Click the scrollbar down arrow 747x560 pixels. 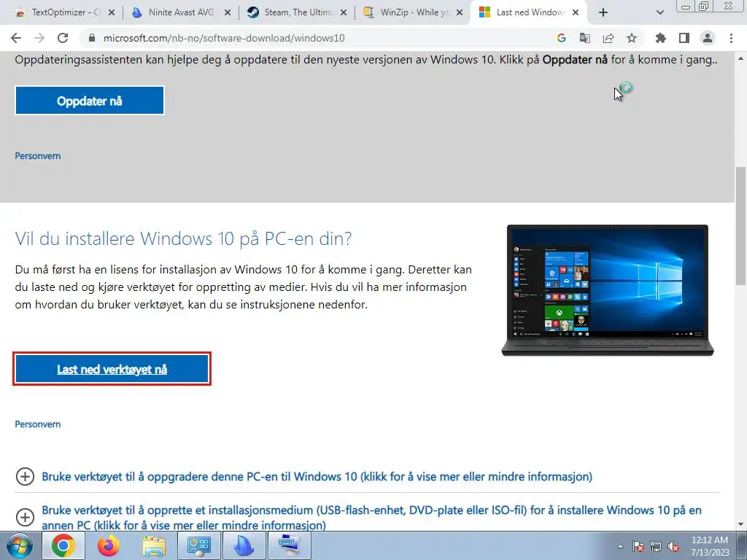[741, 524]
